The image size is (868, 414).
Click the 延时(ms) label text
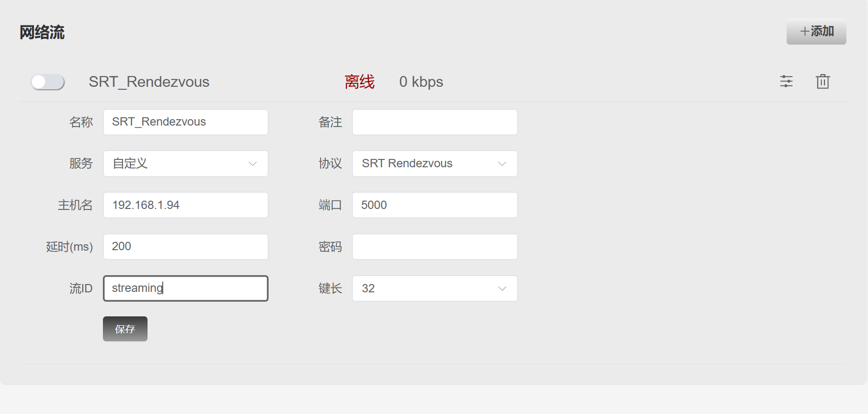click(69, 247)
